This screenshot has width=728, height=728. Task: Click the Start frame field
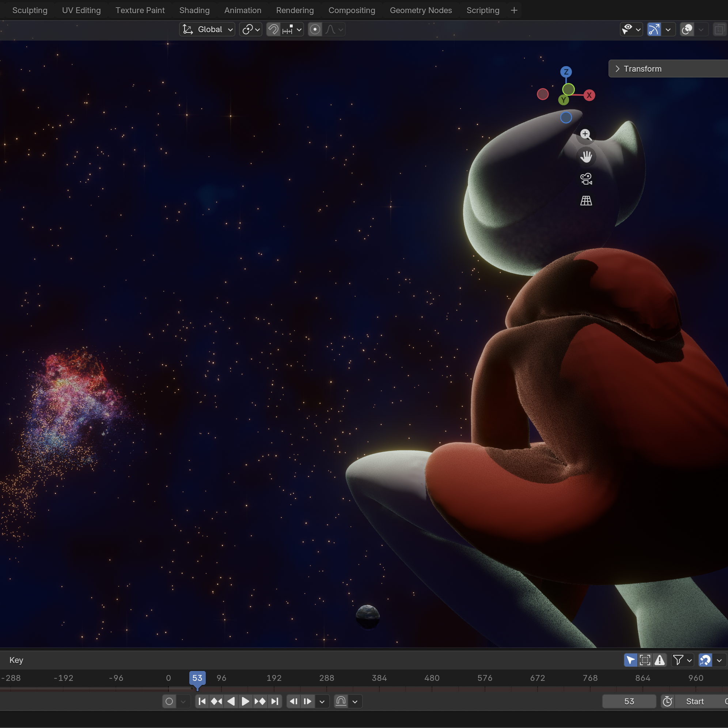coord(701,701)
